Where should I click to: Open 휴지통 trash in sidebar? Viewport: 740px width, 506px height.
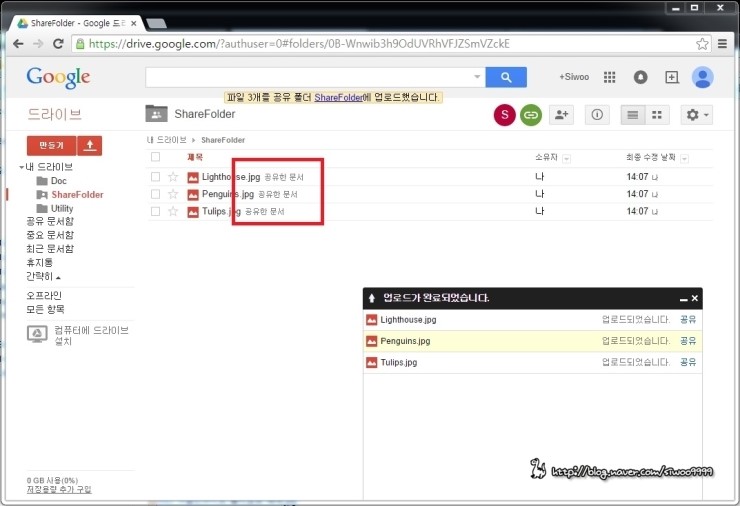(39, 262)
